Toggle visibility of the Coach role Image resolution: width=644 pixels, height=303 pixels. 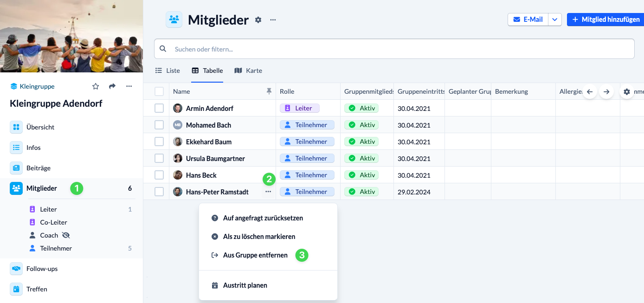(x=65, y=235)
